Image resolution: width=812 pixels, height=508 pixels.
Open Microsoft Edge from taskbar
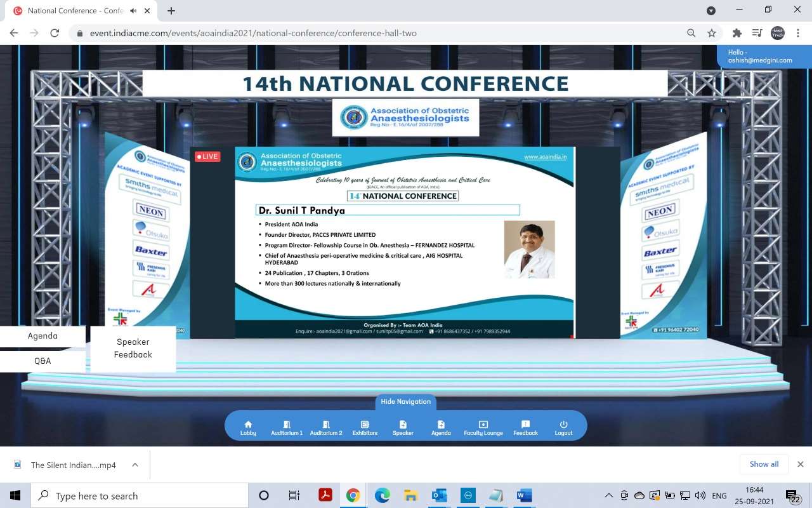pyautogui.click(x=382, y=495)
